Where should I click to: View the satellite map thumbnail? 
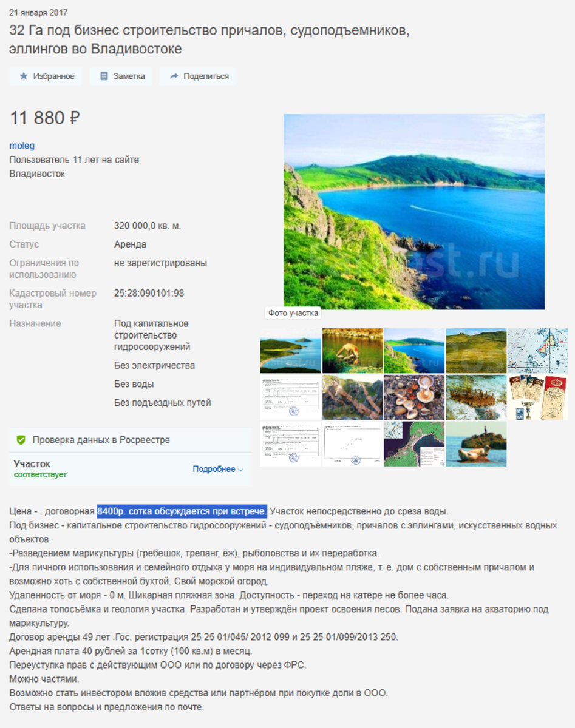414,443
